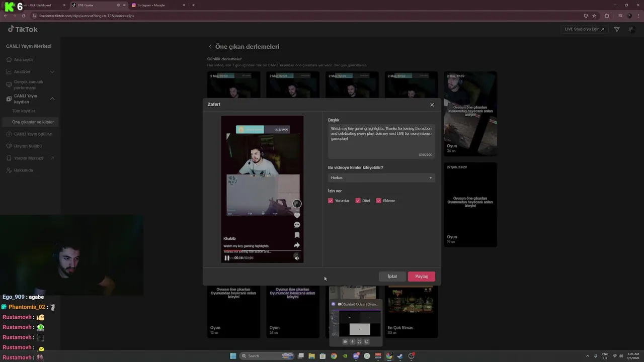Close the Zaferi dialog with X
The image size is (644, 362).
point(432,105)
